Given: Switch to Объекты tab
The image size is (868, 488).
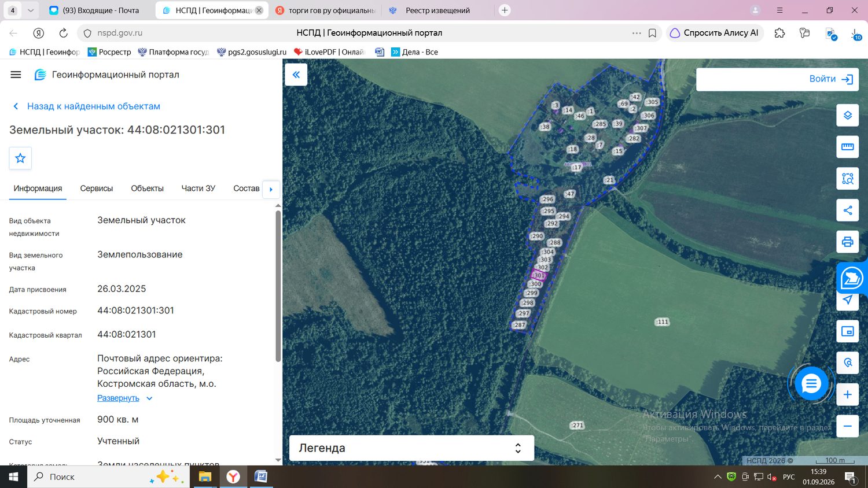Looking at the screenshot, I should pyautogui.click(x=147, y=188).
